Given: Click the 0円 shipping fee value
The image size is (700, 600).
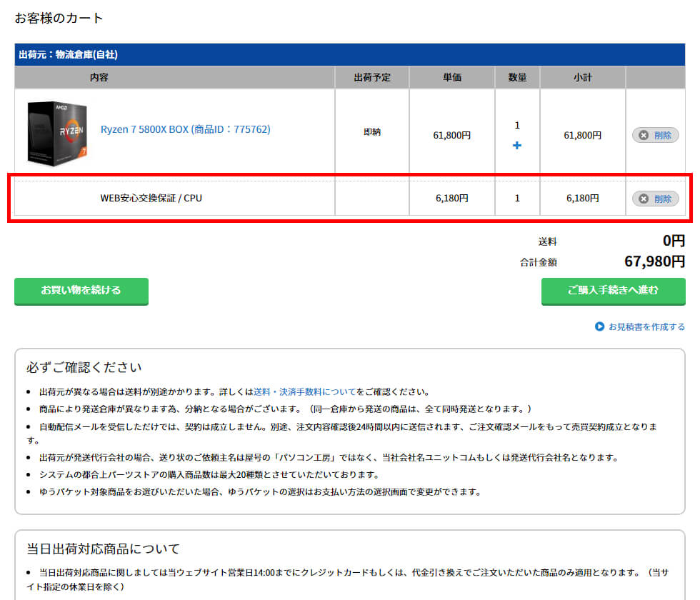Looking at the screenshot, I should [674, 241].
